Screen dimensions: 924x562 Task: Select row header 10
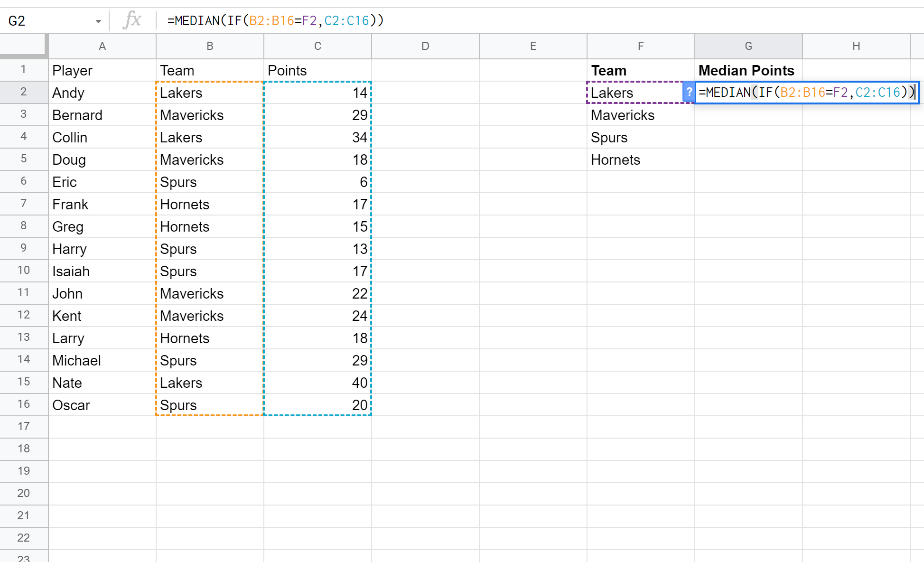[24, 271]
